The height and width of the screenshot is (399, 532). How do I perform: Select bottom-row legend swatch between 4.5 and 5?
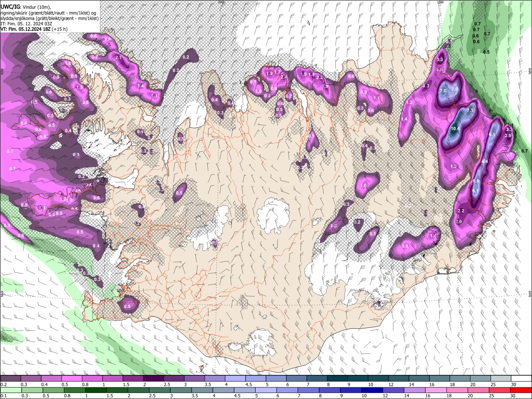(x=244, y=390)
